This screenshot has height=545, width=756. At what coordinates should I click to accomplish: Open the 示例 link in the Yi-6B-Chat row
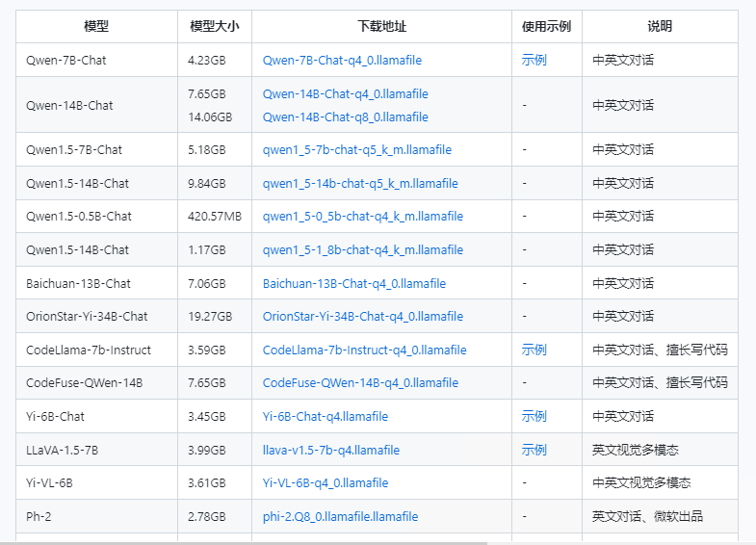(x=534, y=417)
